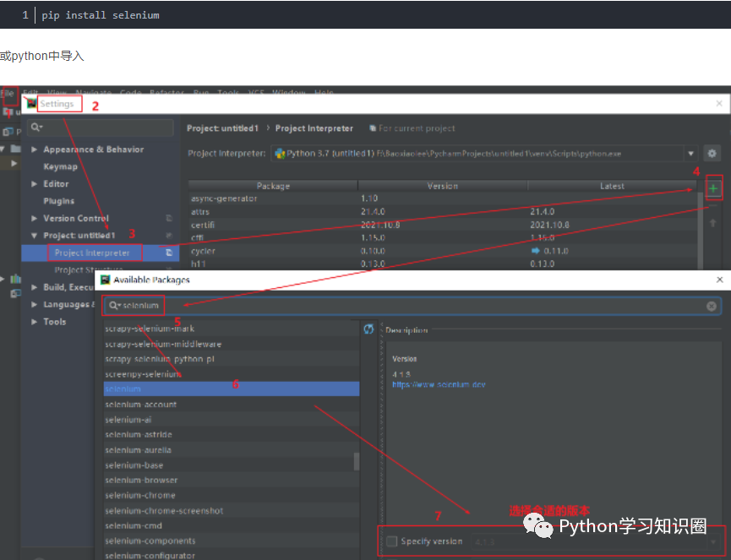Select the async-generator package row
Viewport: 731px width, 560px height.
pyautogui.click(x=443, y=198)
